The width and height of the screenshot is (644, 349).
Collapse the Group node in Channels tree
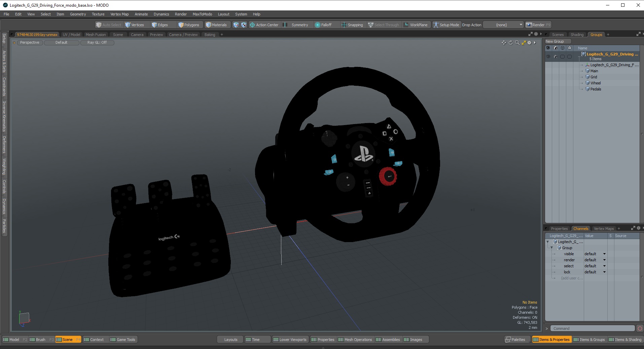click(551, 248)
